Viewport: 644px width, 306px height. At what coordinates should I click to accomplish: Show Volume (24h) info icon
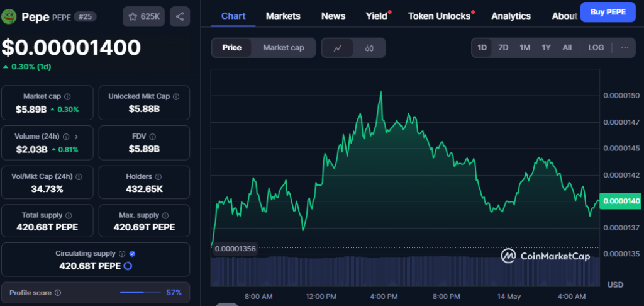coord(66,137)
